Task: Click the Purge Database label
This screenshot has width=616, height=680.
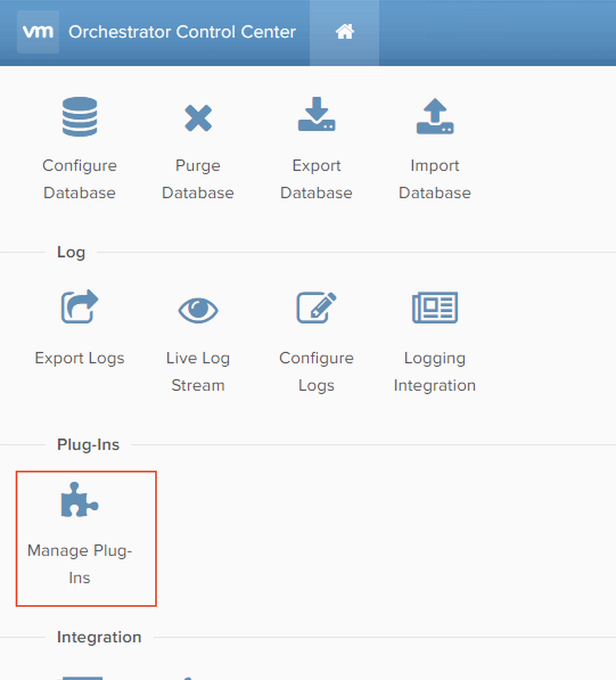Action: (x=198, y=179)
